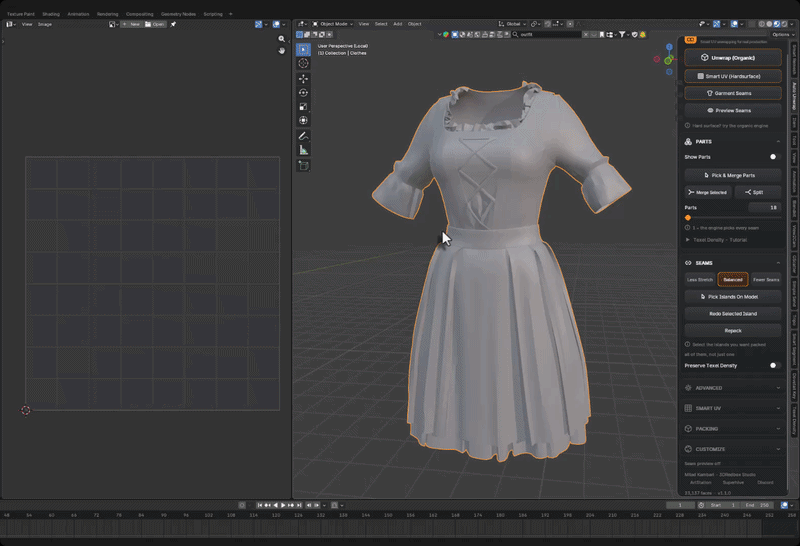
Task: Select the Measure tool
Action: [303, 150]
